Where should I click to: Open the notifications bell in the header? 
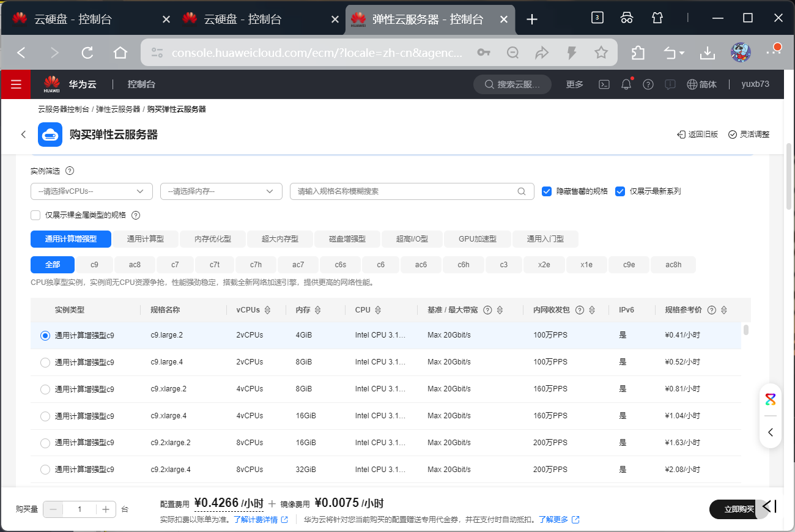626,84
